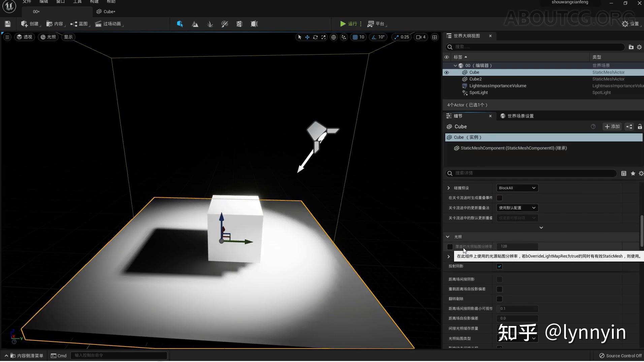
Task: Click the 添加 add component button
Action: [612, 127]
